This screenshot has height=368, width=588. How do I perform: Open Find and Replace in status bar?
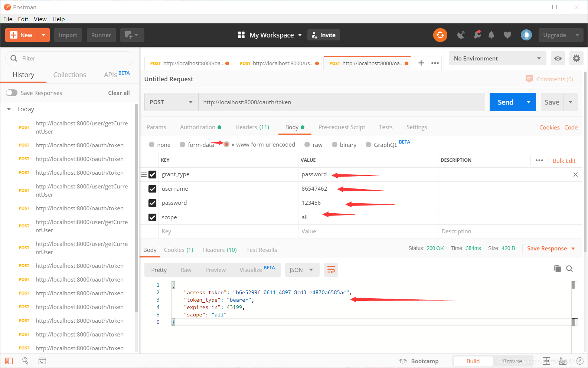(25, 361)
